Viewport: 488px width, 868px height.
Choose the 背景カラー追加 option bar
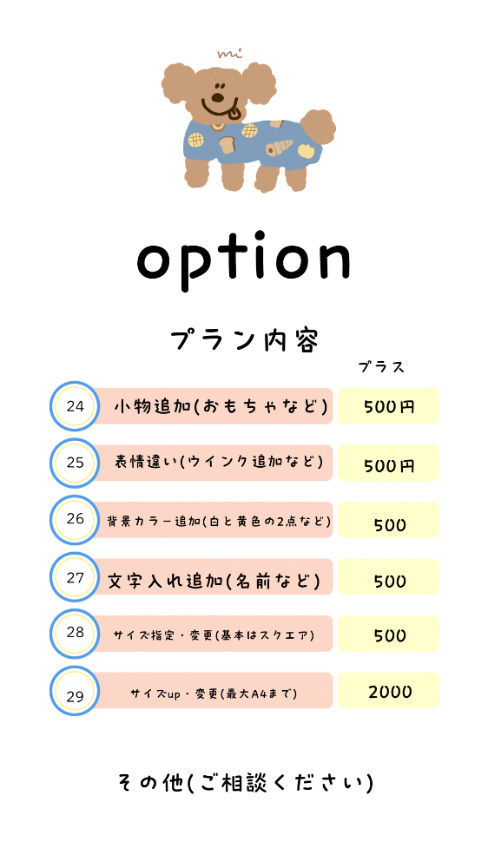click(215, 520)
